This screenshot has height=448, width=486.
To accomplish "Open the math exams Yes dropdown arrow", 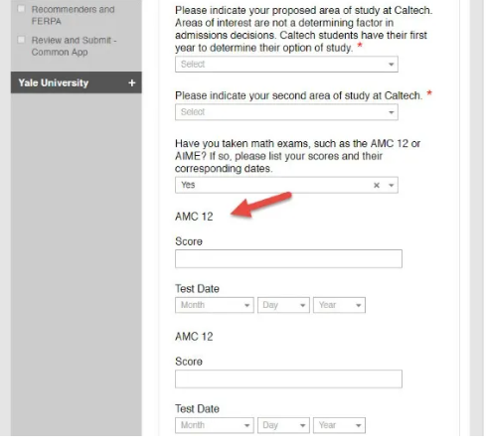I will 392,185.
